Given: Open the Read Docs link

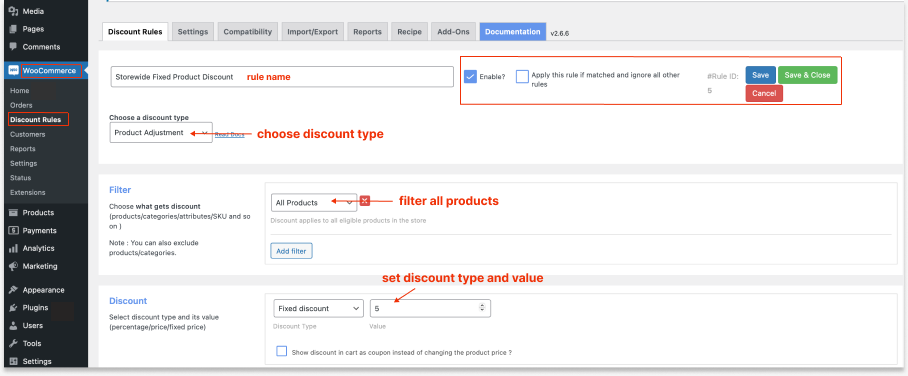Looking at the screenshot, I should [x=230, y=134].
